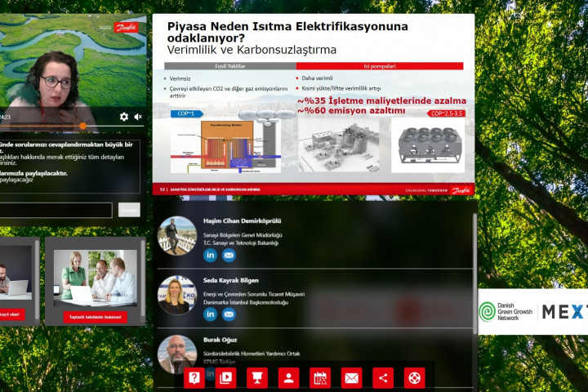Click the 'Fosil Yakıtlar' grey slide header
This screenshot has width=588, height=392.
pos(230,66)
